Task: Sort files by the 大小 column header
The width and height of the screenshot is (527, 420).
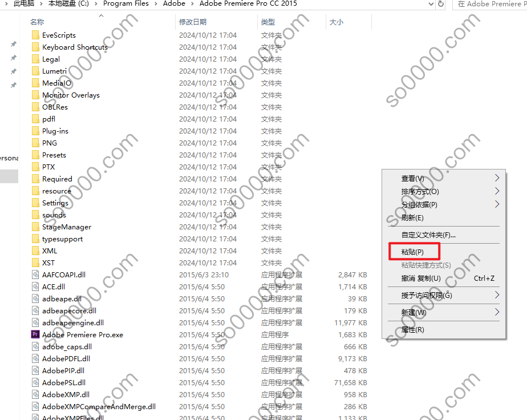Action: point(337,22)
